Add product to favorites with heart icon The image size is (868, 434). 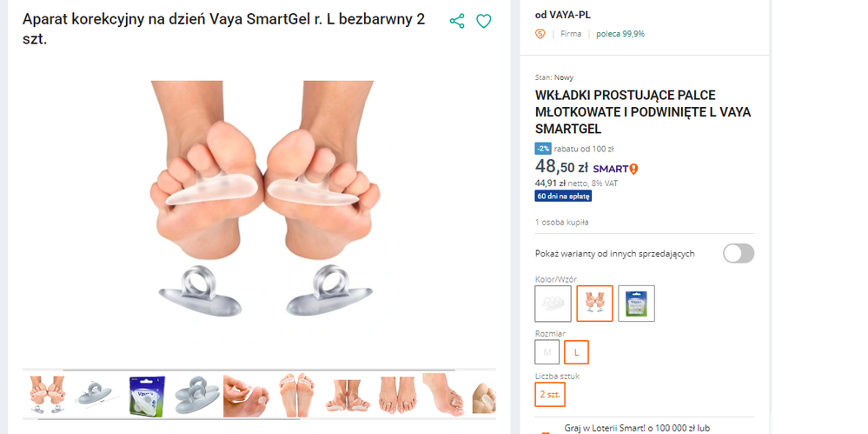coord(484,21)
